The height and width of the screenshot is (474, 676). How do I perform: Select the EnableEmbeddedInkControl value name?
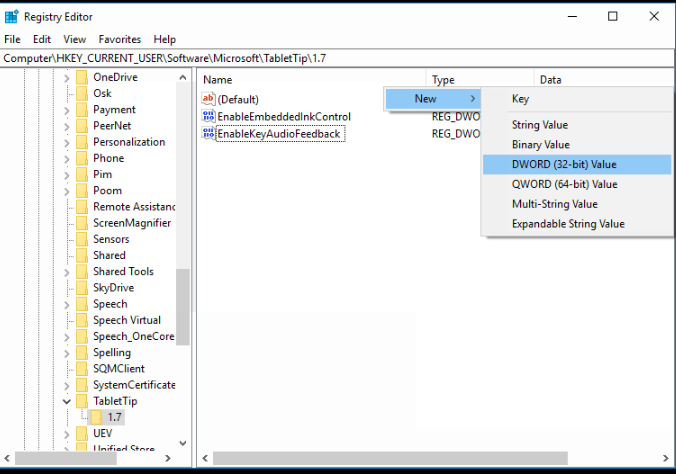coord(284,117)
